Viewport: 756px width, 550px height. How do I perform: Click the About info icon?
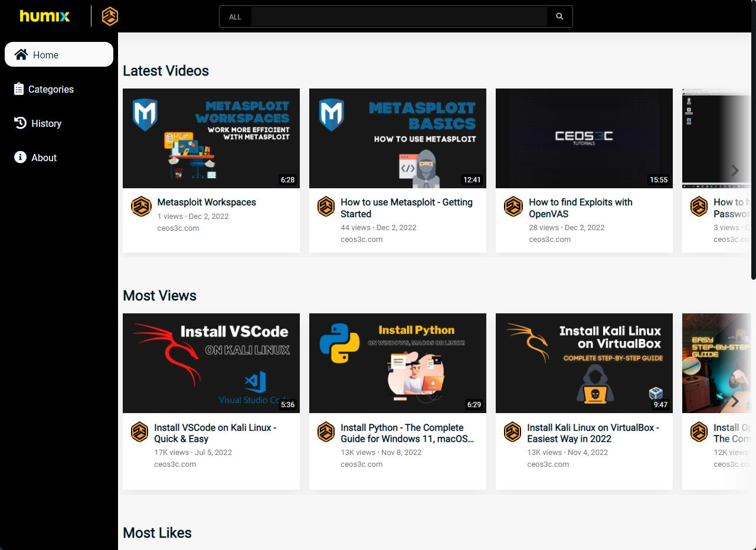click(20, 157)
